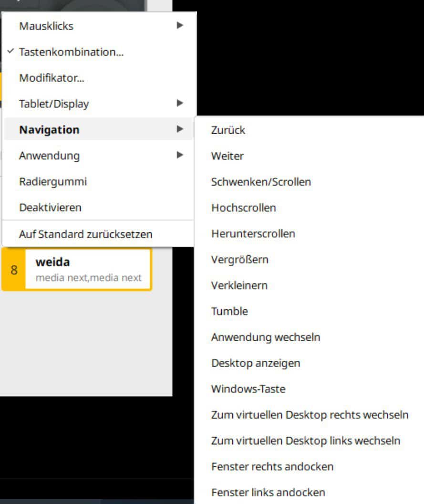This screenshot has height=504, width=424.
Task: Select the Tumble entry
Action: click(x=229, y=311)
